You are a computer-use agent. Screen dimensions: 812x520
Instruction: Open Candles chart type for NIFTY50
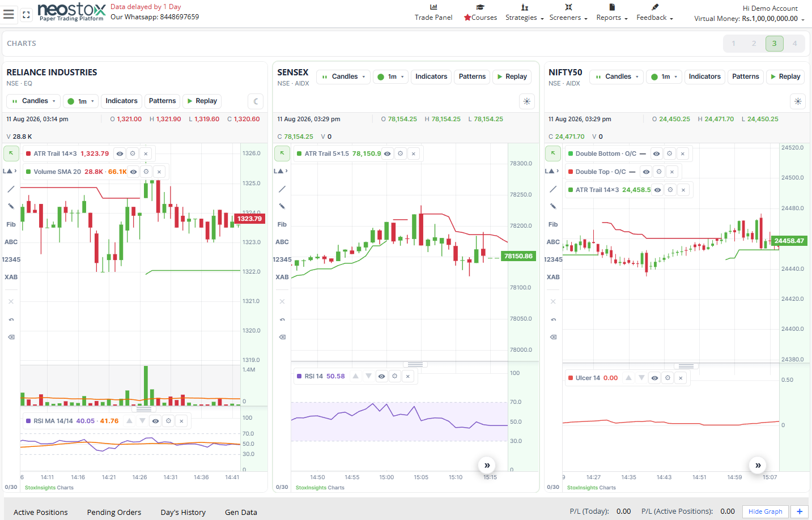[x=617, y=76]
